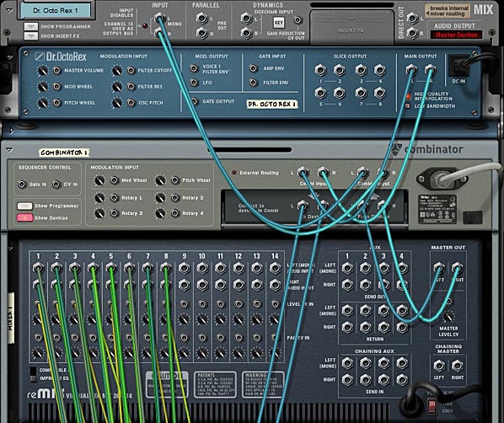Click the Combi Input L jack
The image size is (504, 423).
click(x=303, y=173)
